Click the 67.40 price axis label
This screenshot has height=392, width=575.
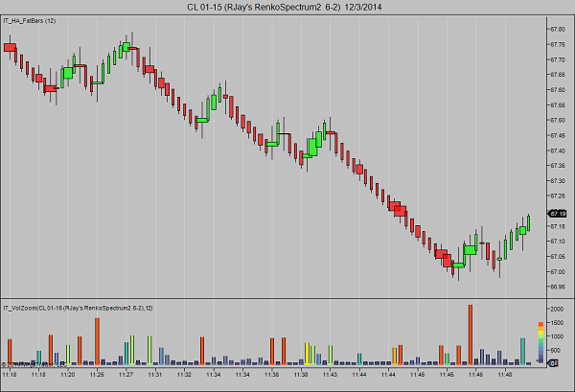[x=558, y=150]
